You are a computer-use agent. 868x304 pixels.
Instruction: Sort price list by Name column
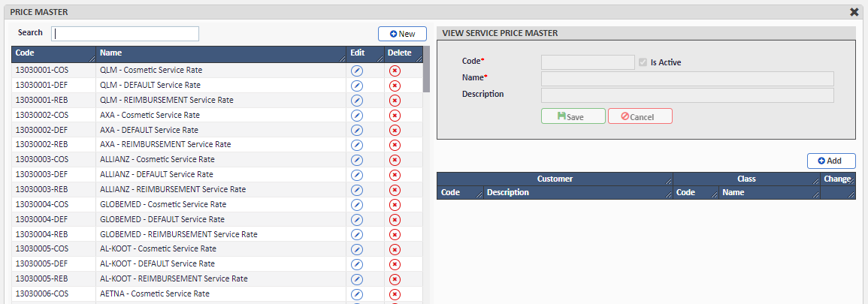221,53
